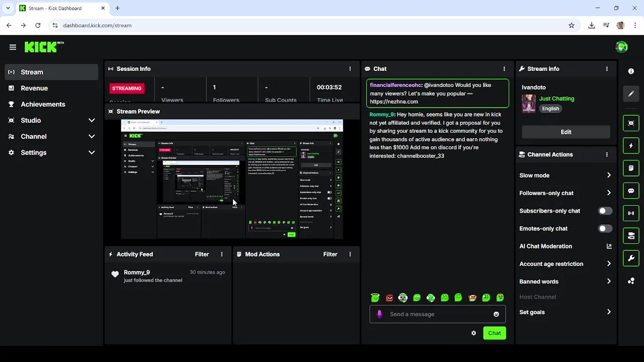
Task: Open Revenue in the sidebar
Action: pyautogui.click(x=52, y=88)
